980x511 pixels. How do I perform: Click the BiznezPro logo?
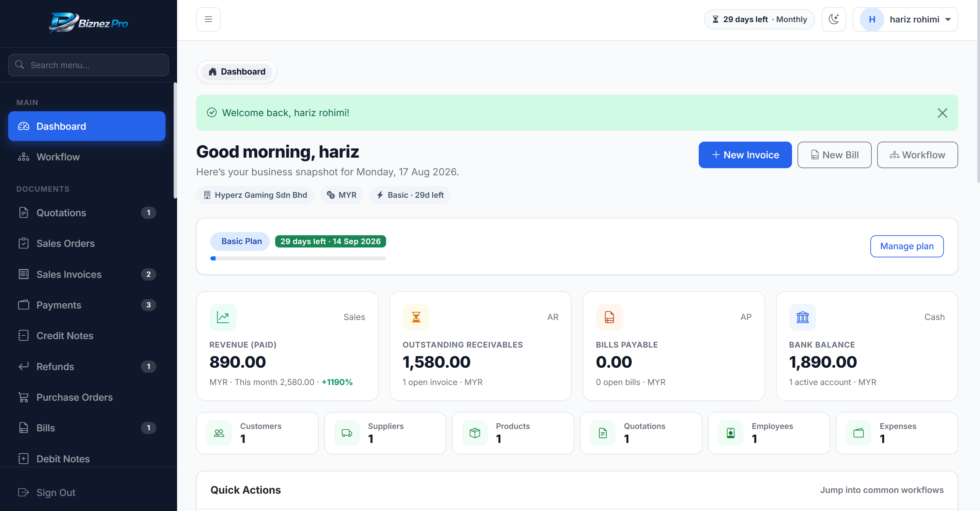(x=88, y=23)
